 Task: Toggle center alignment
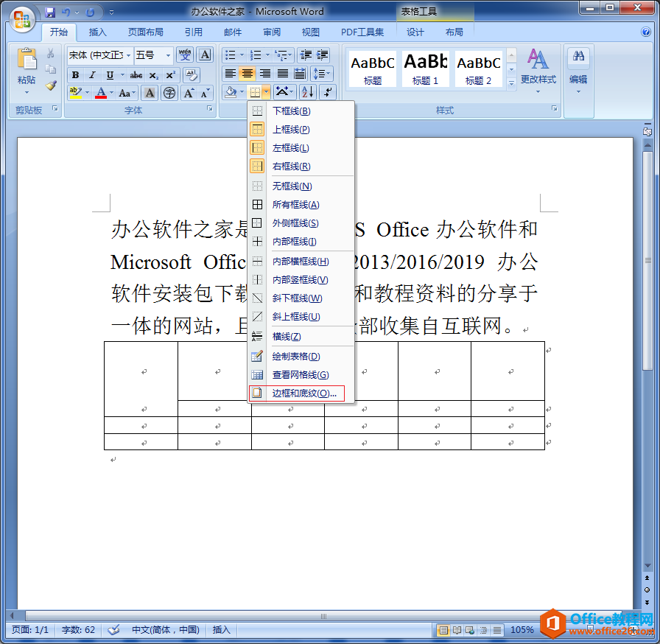point(247,74)
